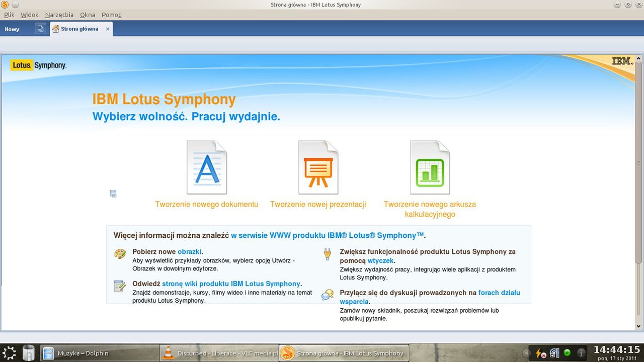Click the plug icon beside Zwiększ funkcjonalność
Viewport: 644px width, 362px height.
328,254
